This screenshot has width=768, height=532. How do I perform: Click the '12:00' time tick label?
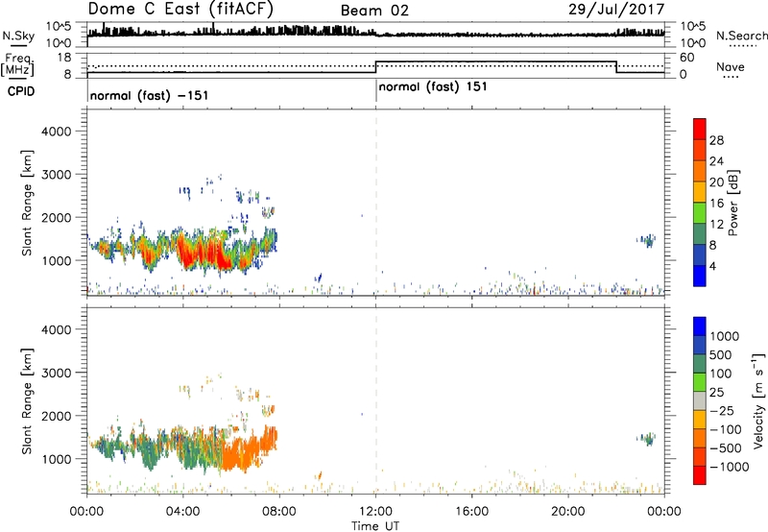(x=375, y=512)
